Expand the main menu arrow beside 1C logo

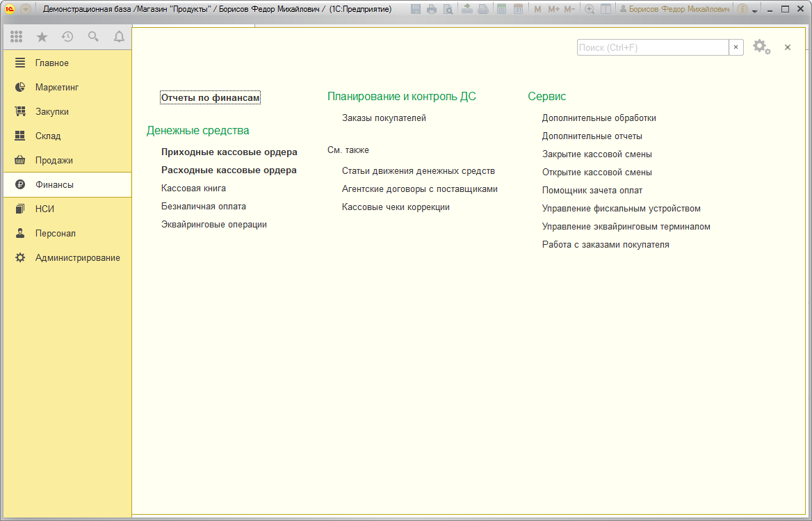tap(25, 9)
